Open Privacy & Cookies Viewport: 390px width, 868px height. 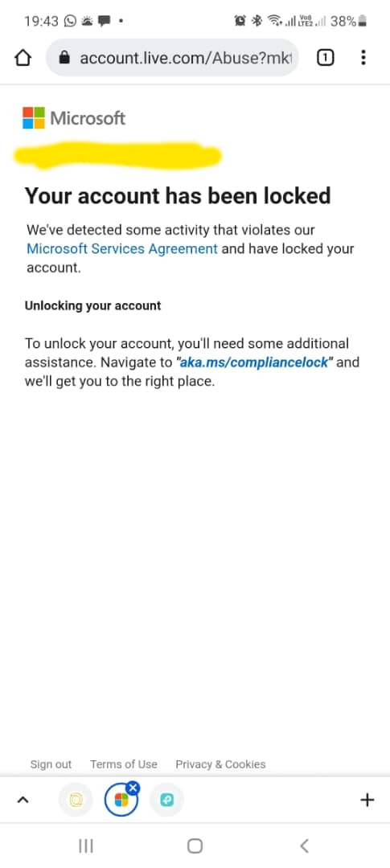(220, 764)
